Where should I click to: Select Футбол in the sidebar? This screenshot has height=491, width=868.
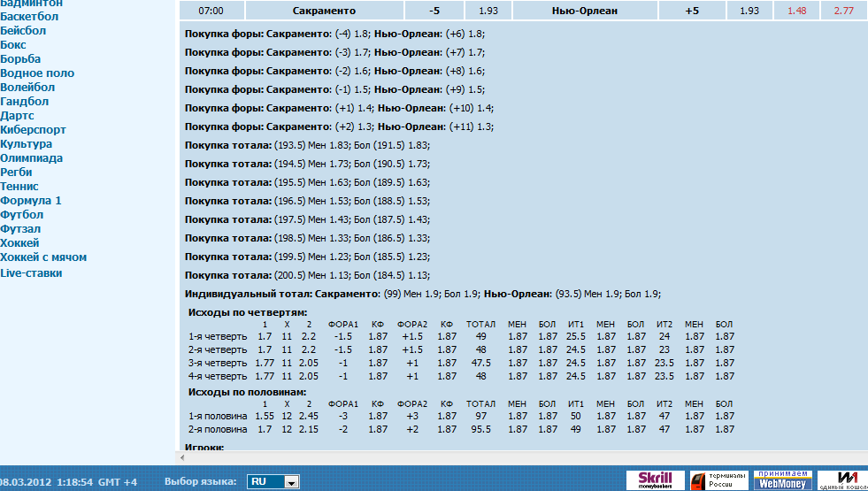coord(21,215)
